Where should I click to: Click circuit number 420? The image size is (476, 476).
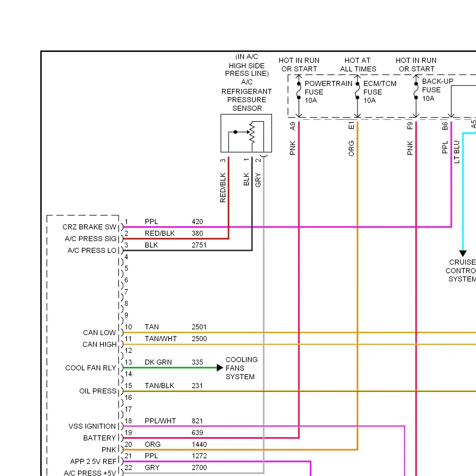pos(197,221)
